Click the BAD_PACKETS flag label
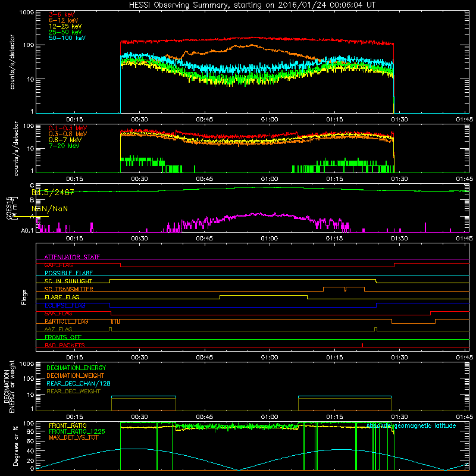The width and height of the screenshot is (476, 476). point(65,345)
